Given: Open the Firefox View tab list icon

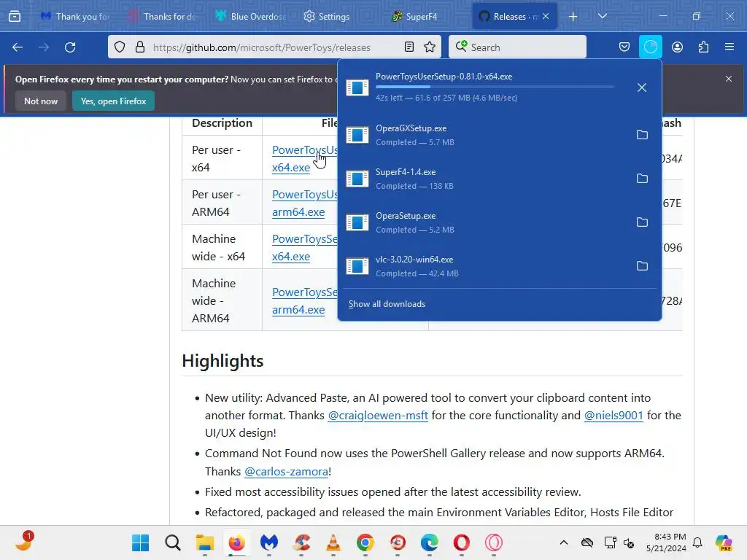Looking at the screenshot, I should point(15,17).
